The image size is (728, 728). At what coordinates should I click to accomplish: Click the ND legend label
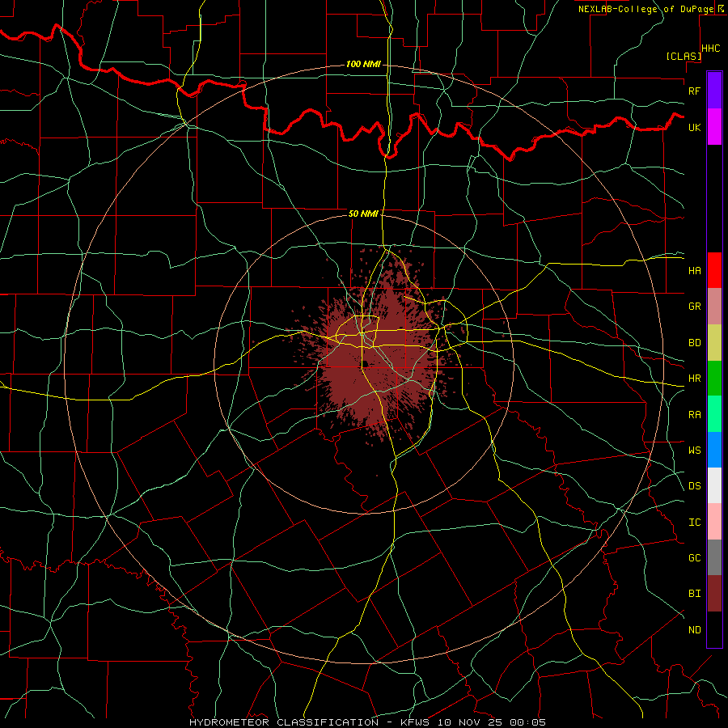click(x=694, y=629)
